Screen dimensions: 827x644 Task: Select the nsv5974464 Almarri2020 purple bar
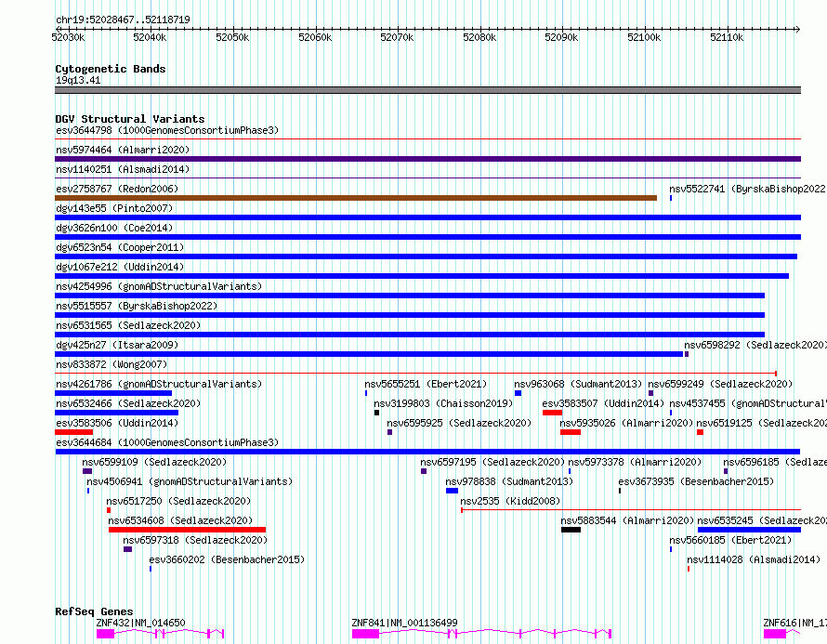coord(427,159)
